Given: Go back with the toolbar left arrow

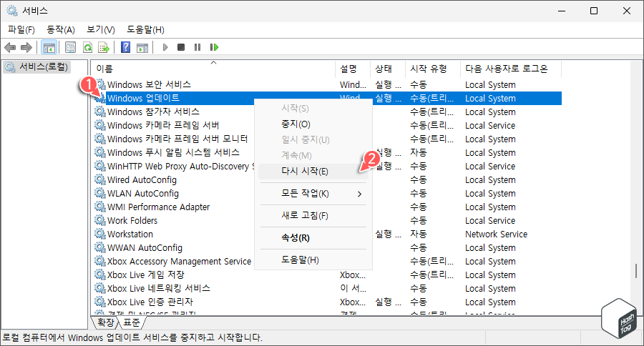Looking at the screenshot, I should click(10, 48).
